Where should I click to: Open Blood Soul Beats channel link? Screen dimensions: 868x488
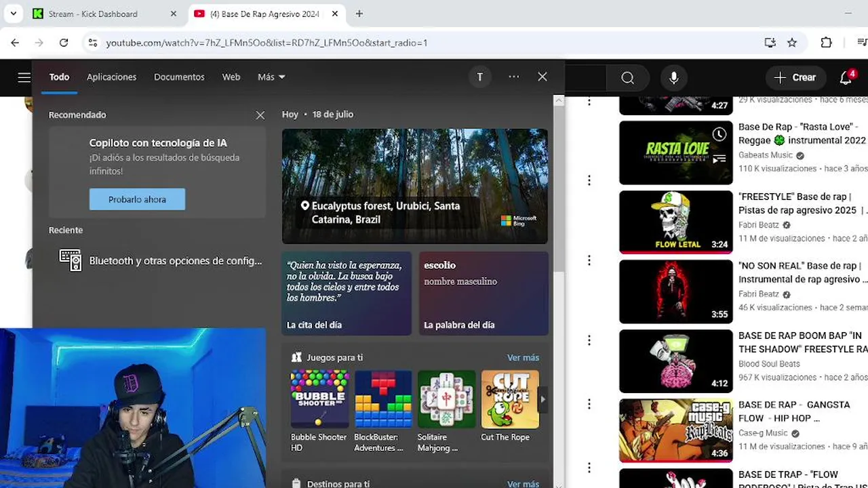click(769, 364)
